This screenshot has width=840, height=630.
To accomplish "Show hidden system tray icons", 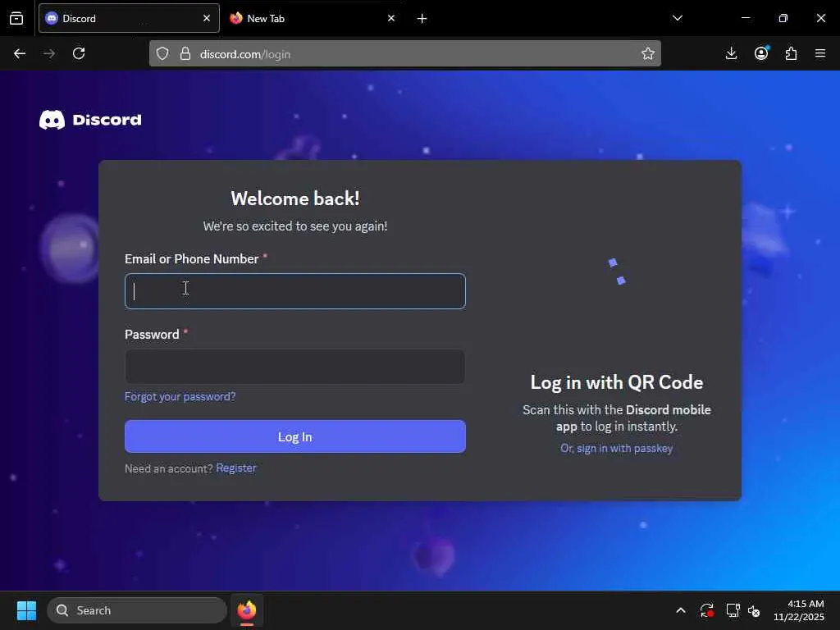I will pos(680,610).
